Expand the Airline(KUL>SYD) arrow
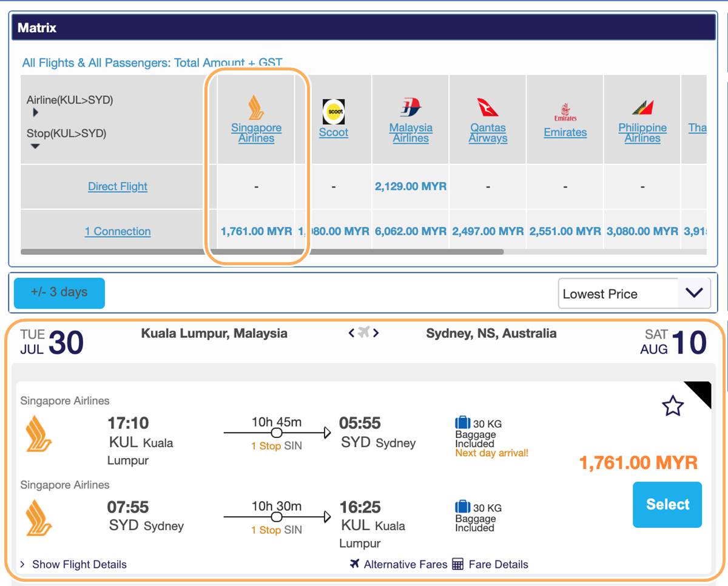 [x=35, y=112]
